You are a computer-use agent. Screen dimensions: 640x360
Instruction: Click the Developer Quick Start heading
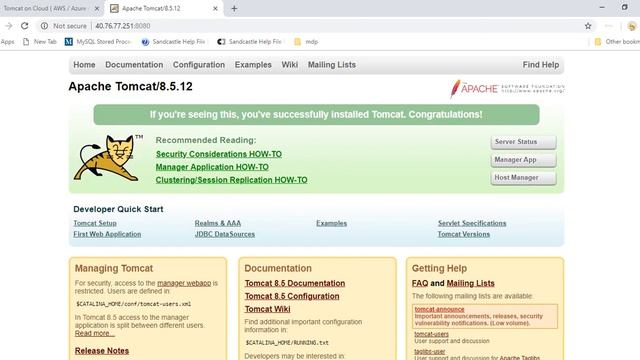(x=118, y=209)
